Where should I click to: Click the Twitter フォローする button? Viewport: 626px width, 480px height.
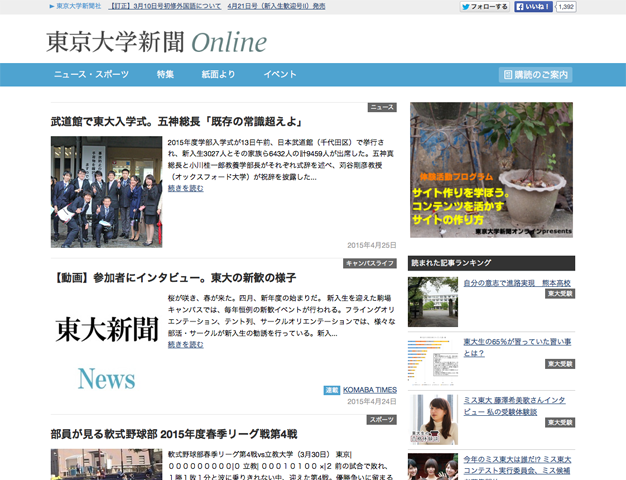tap(485, 7)
